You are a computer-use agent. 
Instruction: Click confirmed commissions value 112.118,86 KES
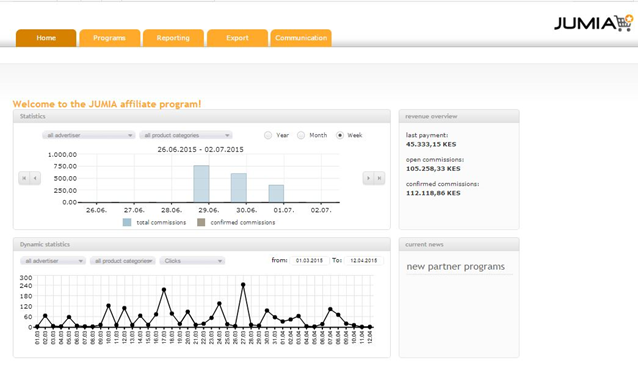click(x=433, y=193)
